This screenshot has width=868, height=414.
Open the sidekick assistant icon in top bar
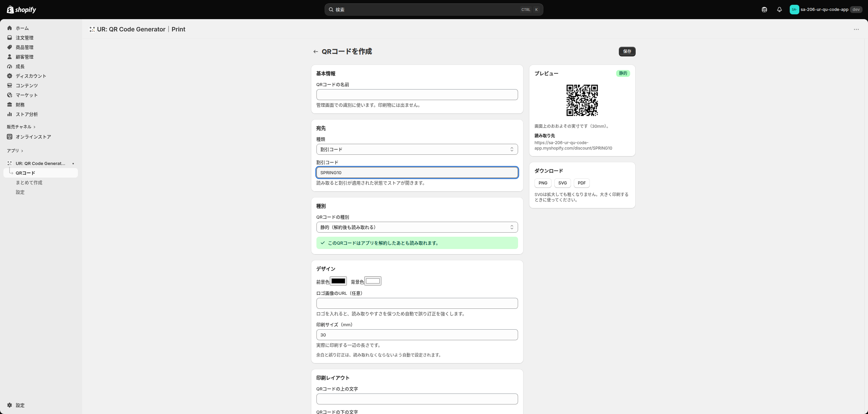(764, 10)
